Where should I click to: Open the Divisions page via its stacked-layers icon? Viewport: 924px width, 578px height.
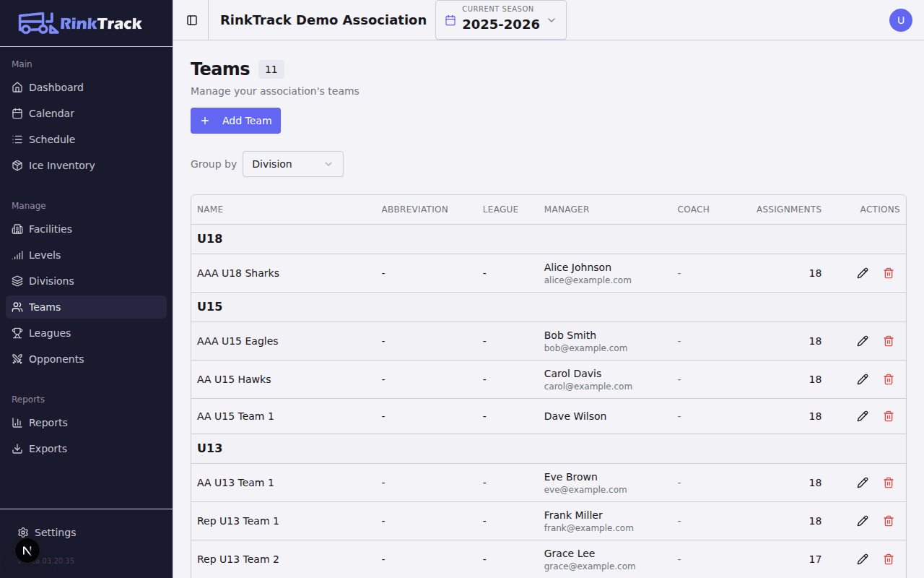point(16,280)
